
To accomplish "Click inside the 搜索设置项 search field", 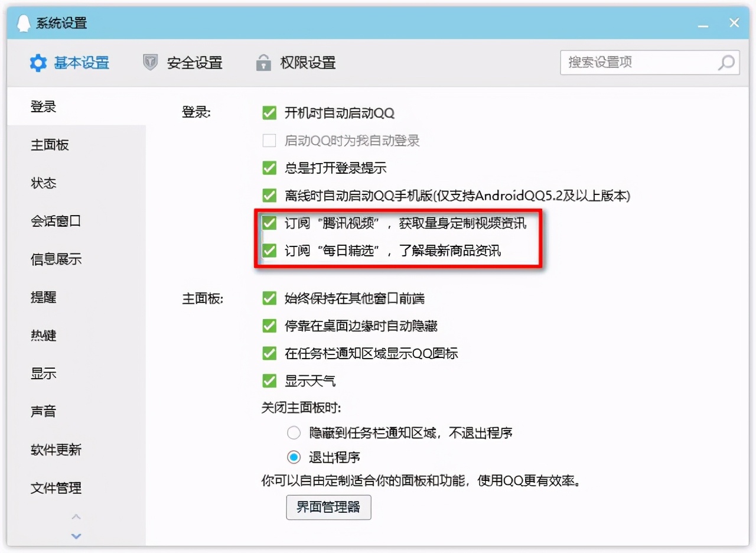I will coord(638,63).
